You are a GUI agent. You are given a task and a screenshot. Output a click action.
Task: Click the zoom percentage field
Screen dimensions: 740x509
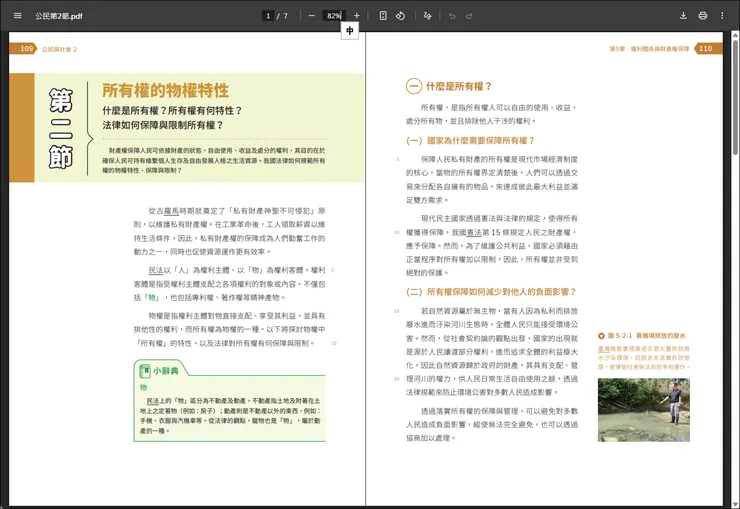(334, 16)
